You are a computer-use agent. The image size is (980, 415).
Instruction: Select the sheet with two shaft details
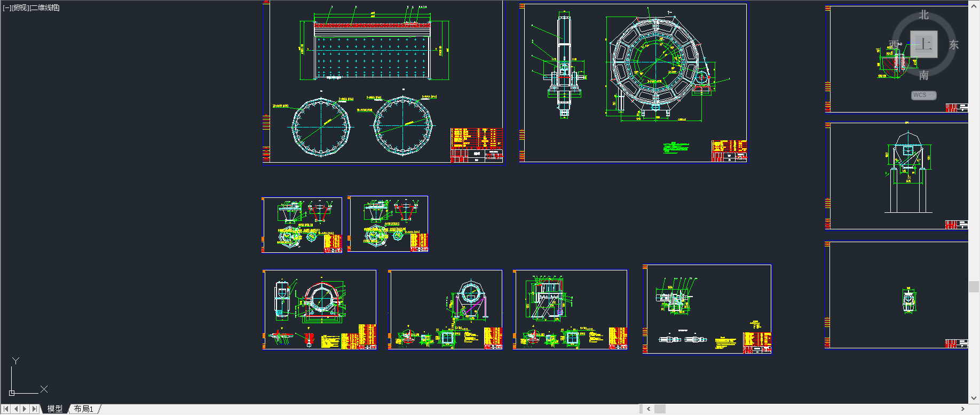click(x=707, y=309)
